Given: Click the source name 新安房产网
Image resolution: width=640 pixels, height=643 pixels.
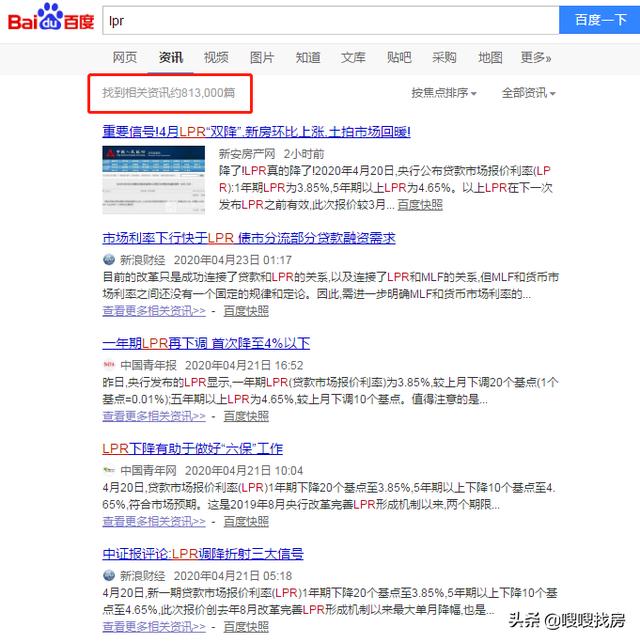Looking at the screenshot, I should pos(247,154).
